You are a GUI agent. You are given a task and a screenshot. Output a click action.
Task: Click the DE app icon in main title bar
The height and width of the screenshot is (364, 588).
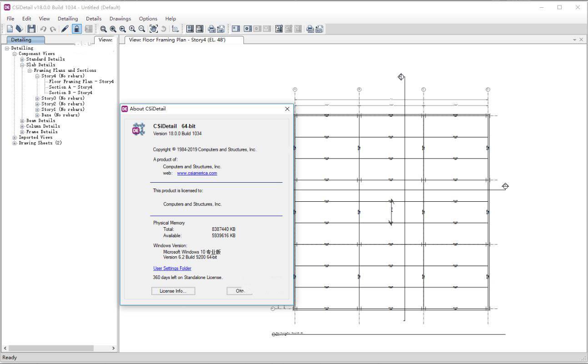click(7, 7)
